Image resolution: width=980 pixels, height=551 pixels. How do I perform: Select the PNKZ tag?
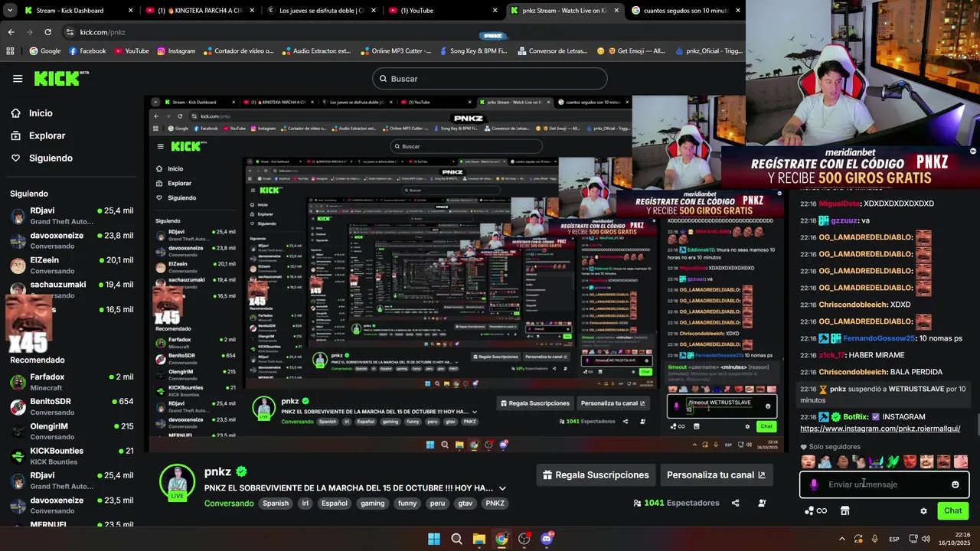[495, 504]
